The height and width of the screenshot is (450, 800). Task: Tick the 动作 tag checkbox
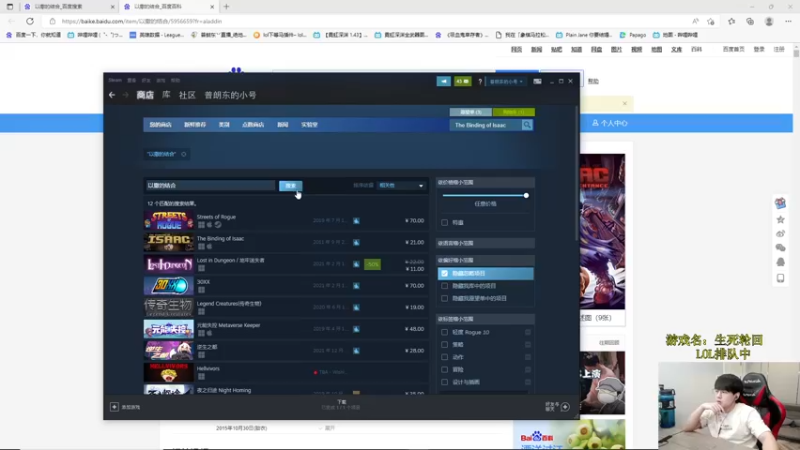[x=444, y=357]
